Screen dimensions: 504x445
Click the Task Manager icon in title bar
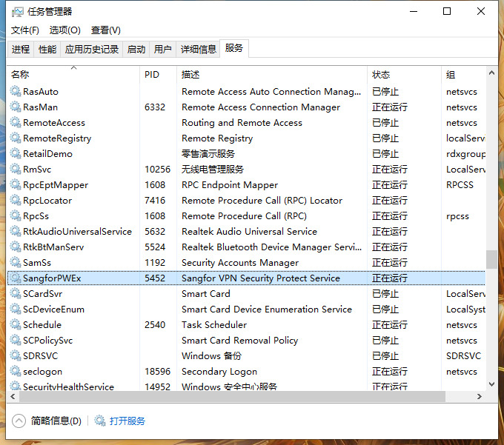pyautogui.click(x=17, y=12)
